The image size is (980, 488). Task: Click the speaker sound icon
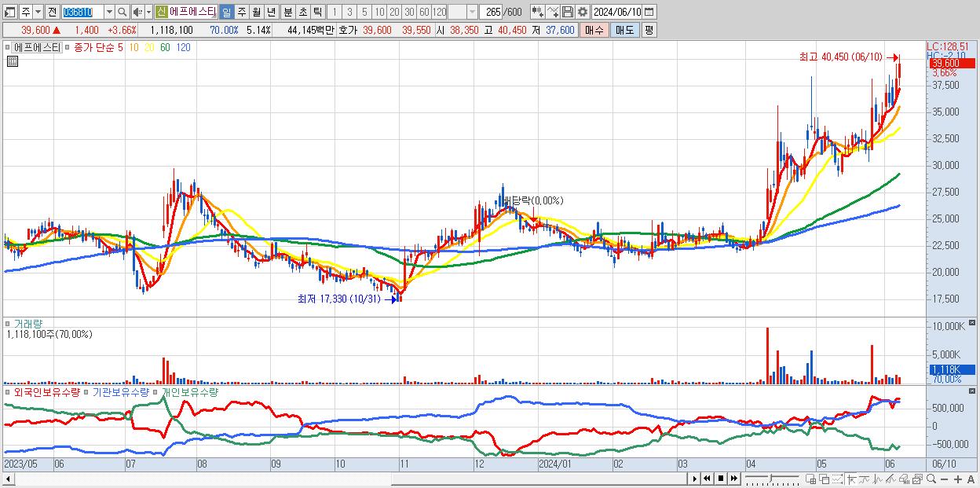137,12
